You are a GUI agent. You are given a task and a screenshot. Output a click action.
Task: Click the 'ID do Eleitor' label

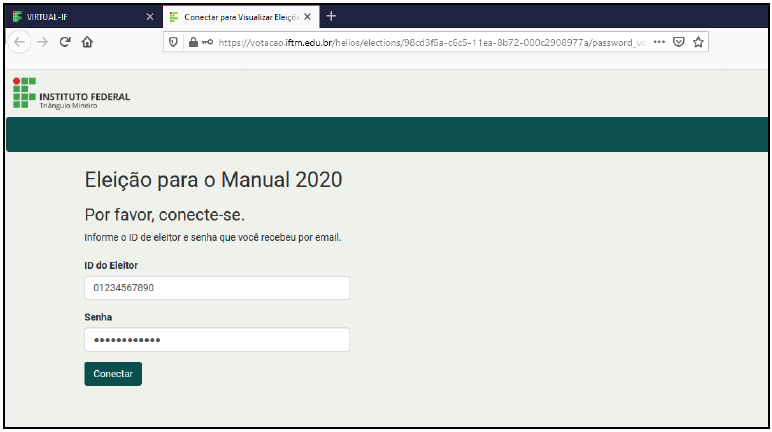coord(111,266)
